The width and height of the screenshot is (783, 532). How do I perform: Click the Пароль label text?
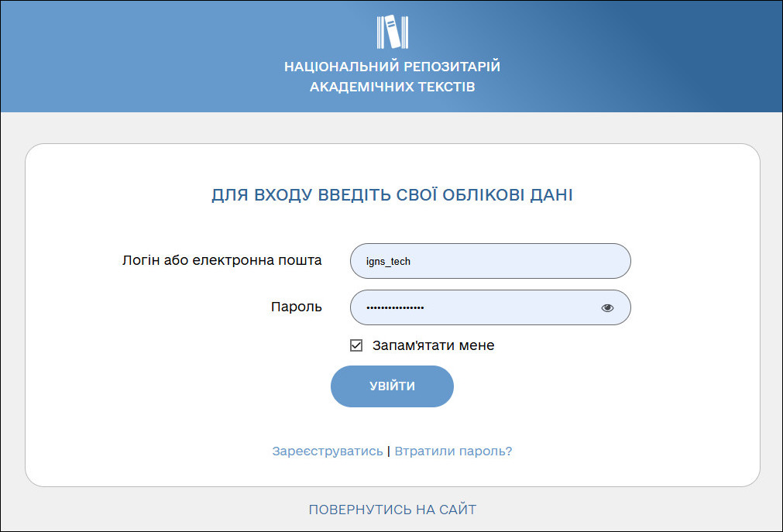pyautogui.click(x=296, y=307)
